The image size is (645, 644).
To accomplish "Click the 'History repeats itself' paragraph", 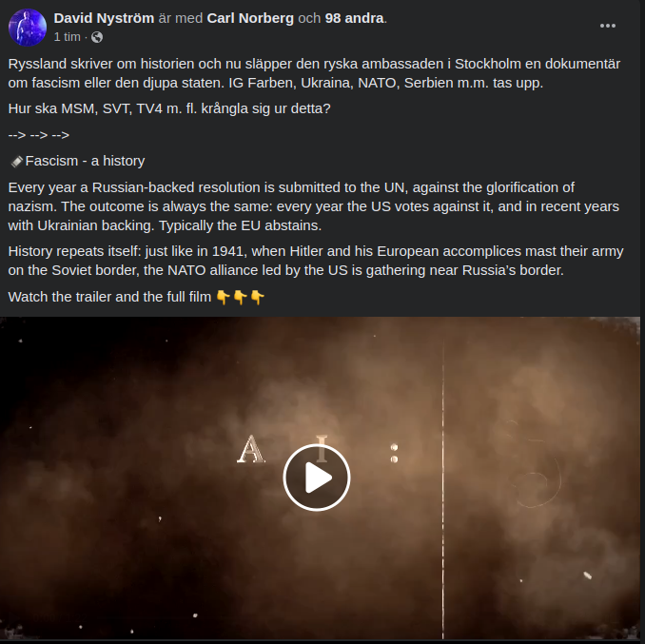I will [316, 261].
